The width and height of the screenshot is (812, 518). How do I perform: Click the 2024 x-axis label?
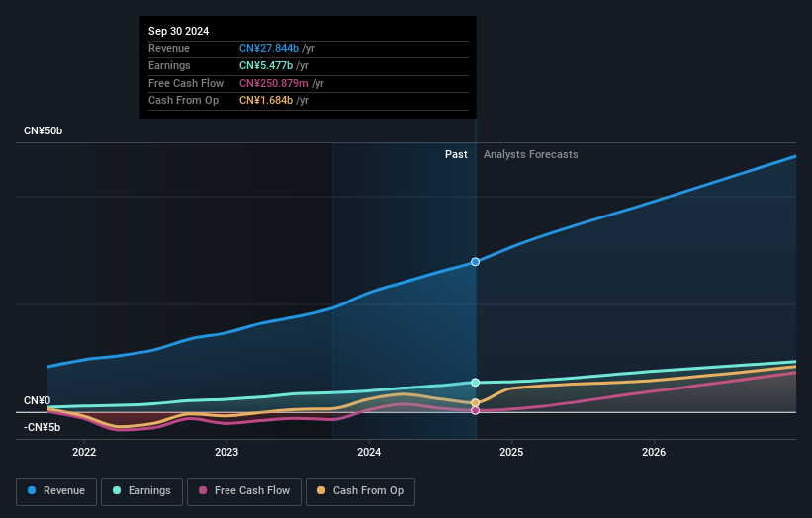pos(369,452)
